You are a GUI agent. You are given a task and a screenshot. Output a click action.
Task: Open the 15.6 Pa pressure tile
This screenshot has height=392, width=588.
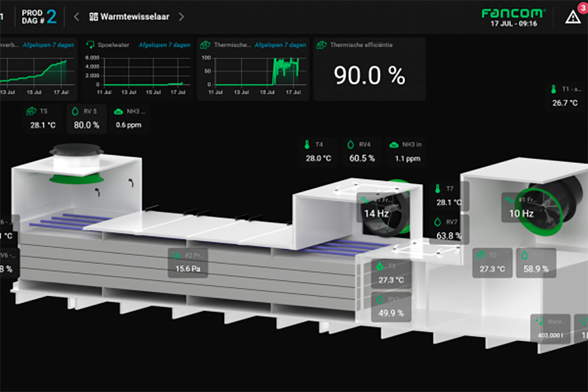[188, 263]
